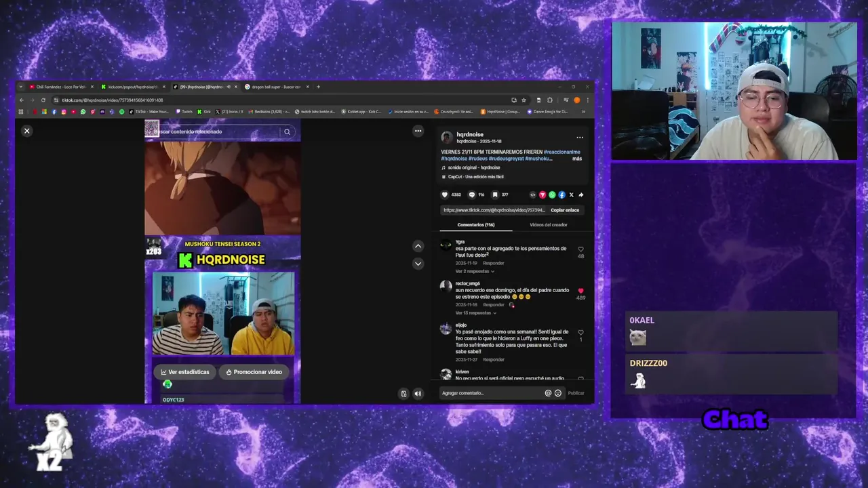This screenshot has height=488, width=868.
Task: Open Kick bookmark
Action: click(x=205, y=112)
